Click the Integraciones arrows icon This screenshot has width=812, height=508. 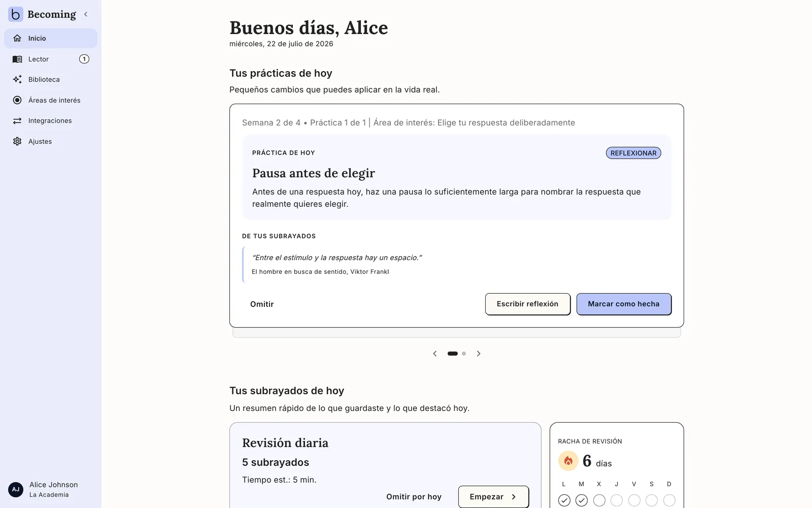(17, 120)
